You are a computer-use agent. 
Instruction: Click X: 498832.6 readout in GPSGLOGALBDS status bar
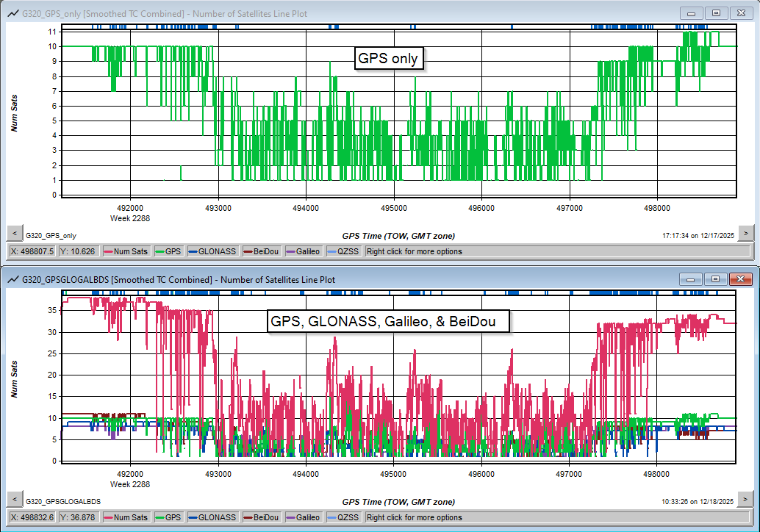[x=33, y=517]
